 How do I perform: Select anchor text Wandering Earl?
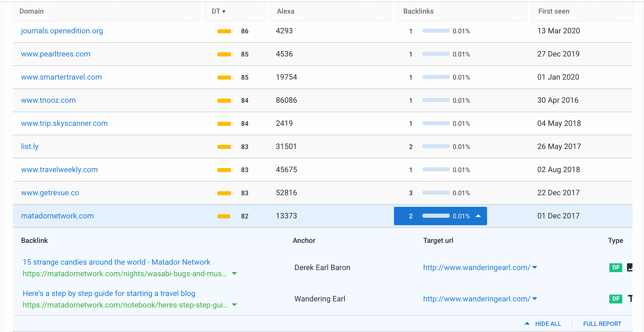(x=320, y=299)
